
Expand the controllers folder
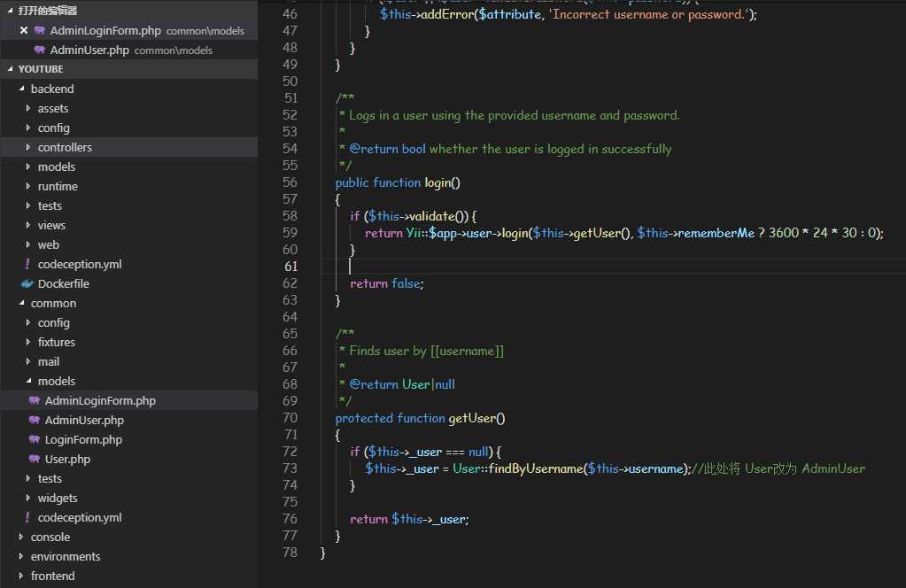point(27,147)
